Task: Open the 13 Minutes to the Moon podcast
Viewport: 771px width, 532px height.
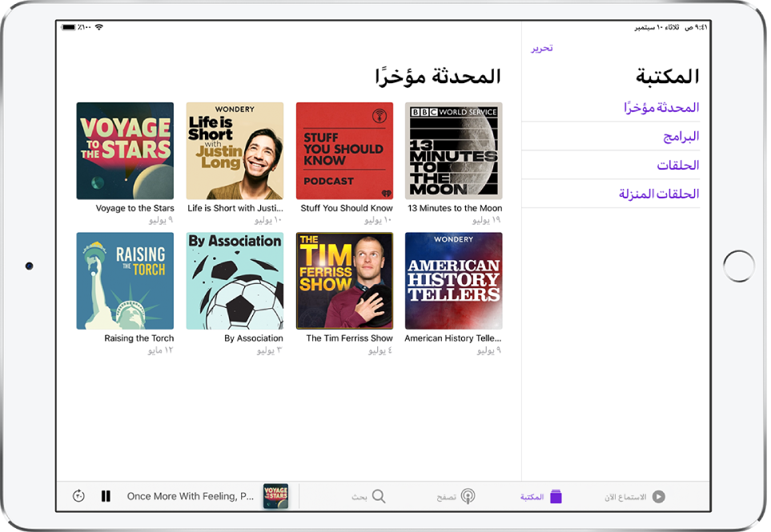Action: pyautogui.click(x=453, y=150)
